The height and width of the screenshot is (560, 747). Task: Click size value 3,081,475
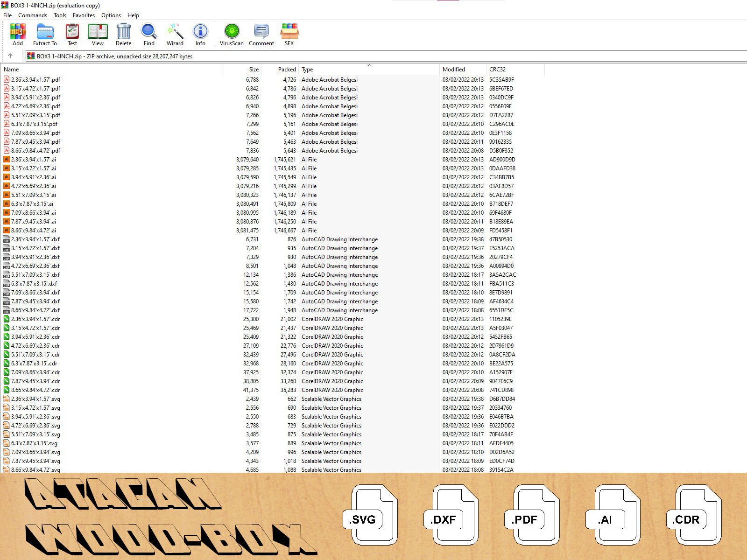[247, 230]
